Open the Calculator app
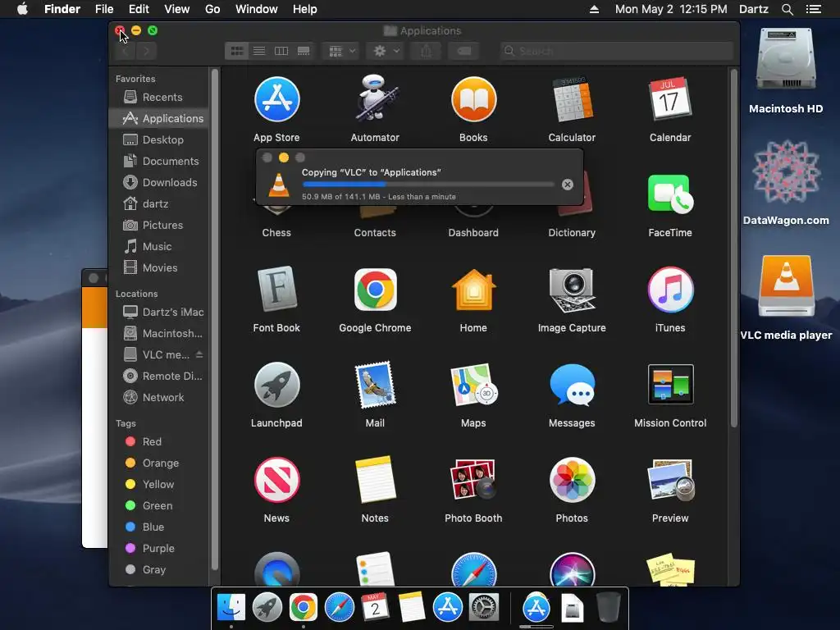The image size is (840, 630). tap(572, 99)
